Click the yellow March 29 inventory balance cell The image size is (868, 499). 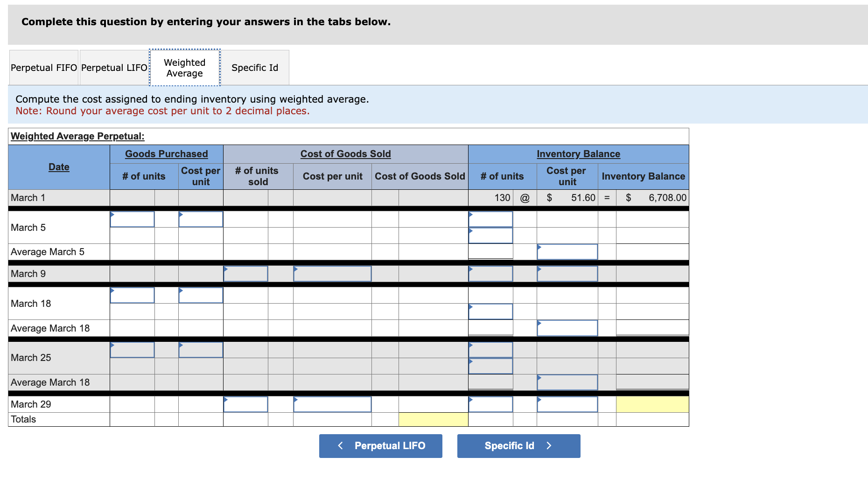coord(652,404)
